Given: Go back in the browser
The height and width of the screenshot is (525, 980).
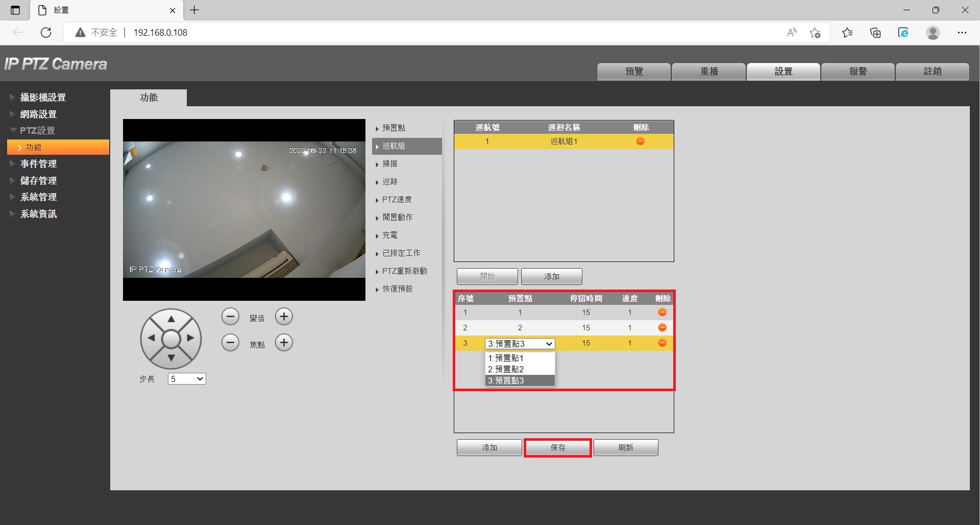Looking at the screenshot, I should tap(18, 33).
